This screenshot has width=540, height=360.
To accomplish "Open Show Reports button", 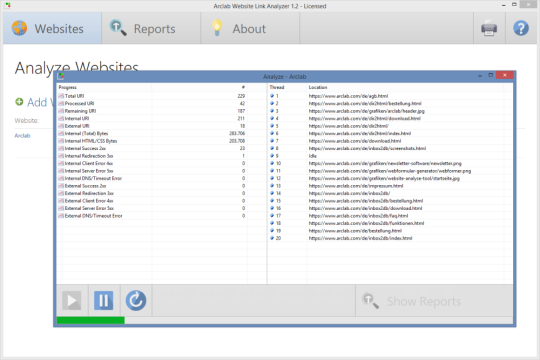I will [434, 300].
